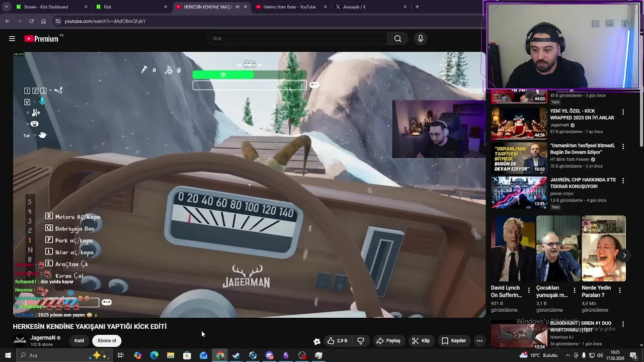Open Chrome window in the taskbar
644x362 pixels.
(220, 355)
